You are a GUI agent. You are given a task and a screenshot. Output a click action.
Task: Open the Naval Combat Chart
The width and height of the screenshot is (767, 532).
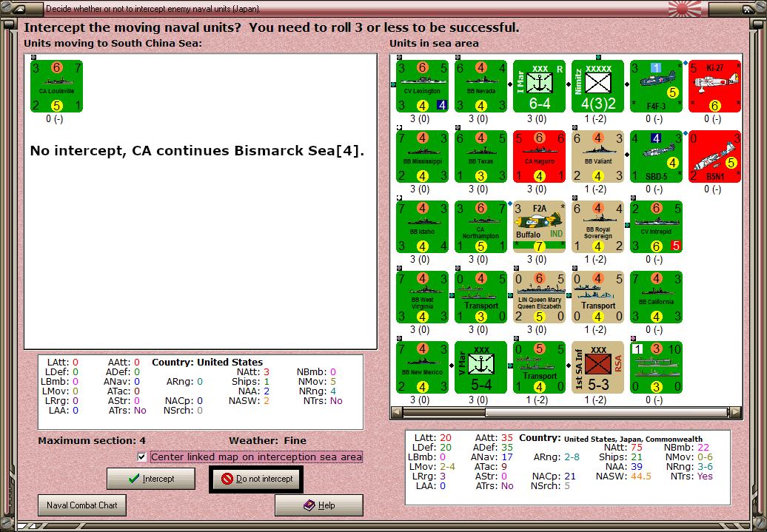(82, 505)
